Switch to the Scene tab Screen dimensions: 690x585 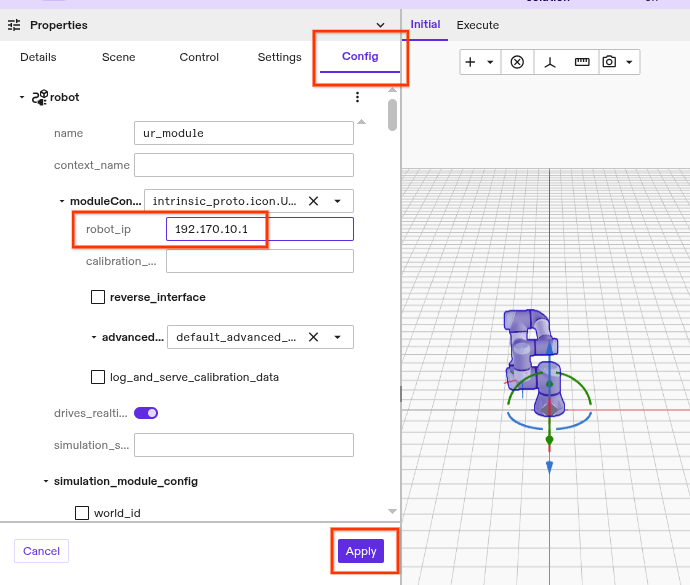118,57
